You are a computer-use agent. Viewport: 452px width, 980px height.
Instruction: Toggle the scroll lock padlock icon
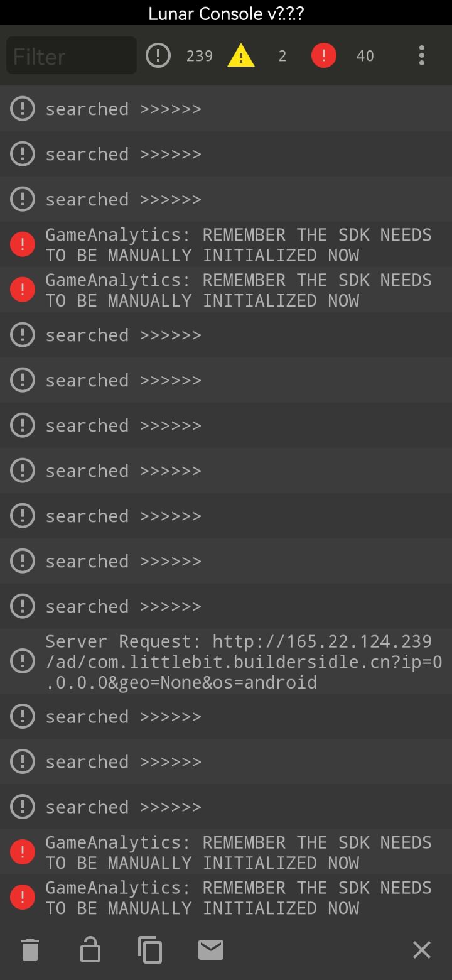coord(90,950)
